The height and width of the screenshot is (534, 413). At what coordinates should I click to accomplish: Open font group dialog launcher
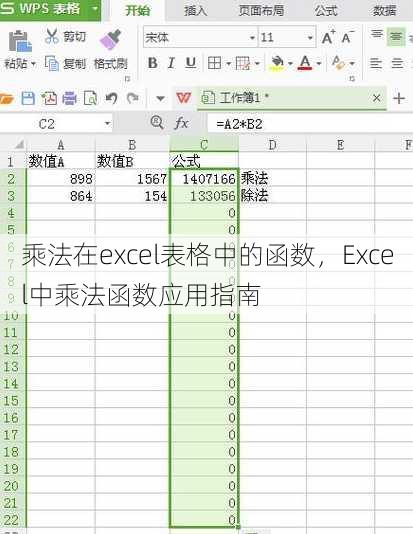click(x=352, y=79)
